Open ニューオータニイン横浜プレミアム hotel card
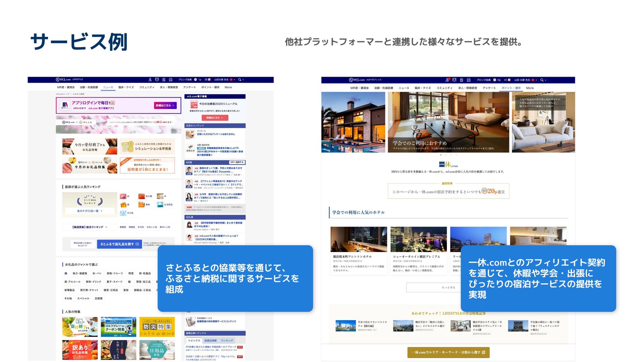This screenshot has width=644, height=362. (419, 250)
